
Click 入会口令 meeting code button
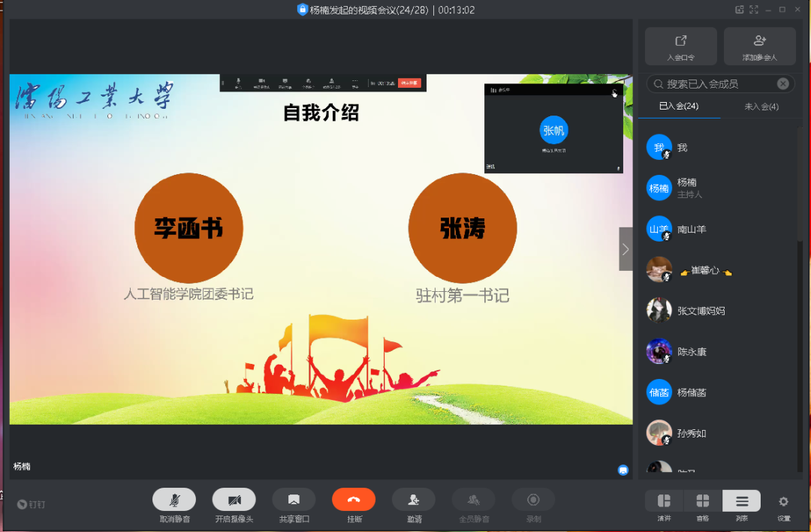[680, 47]
